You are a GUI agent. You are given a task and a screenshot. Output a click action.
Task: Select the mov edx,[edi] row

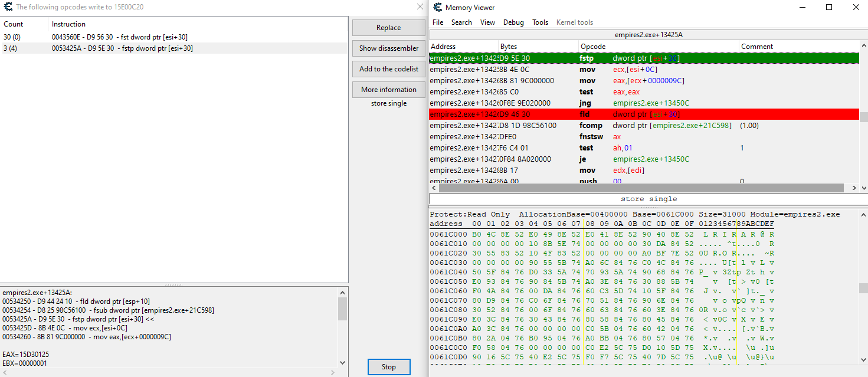pos(644,171)
